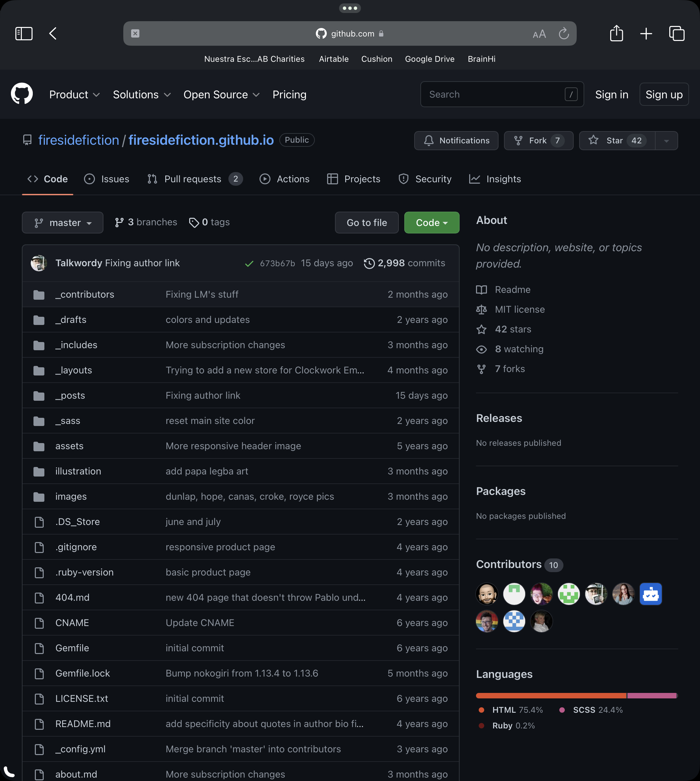The image size is (700, 781).
Task: Click the GitHub Octocat logo
Action: 22,94
